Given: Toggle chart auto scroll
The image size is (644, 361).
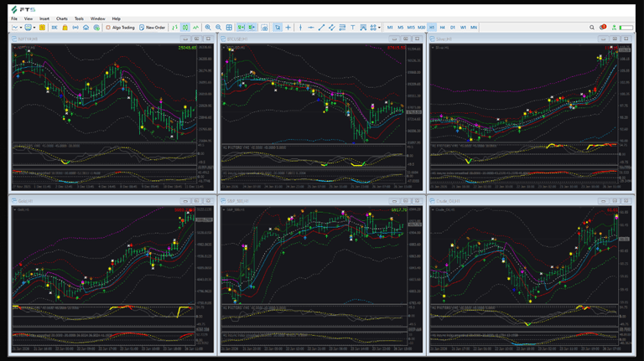Looking at the screenshot, I should [241, 28].
